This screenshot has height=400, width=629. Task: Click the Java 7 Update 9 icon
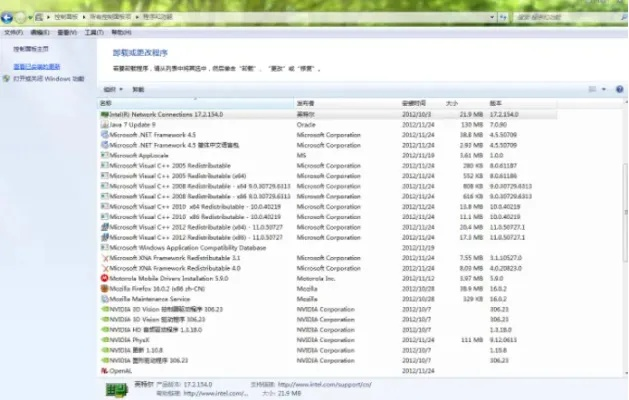tap(105, 124)
